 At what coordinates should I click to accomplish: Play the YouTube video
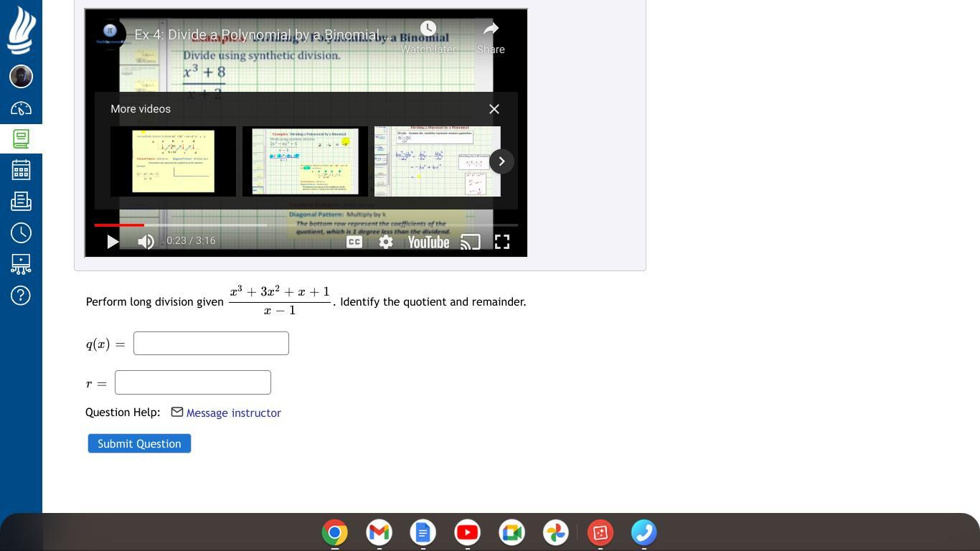(113, 242)
